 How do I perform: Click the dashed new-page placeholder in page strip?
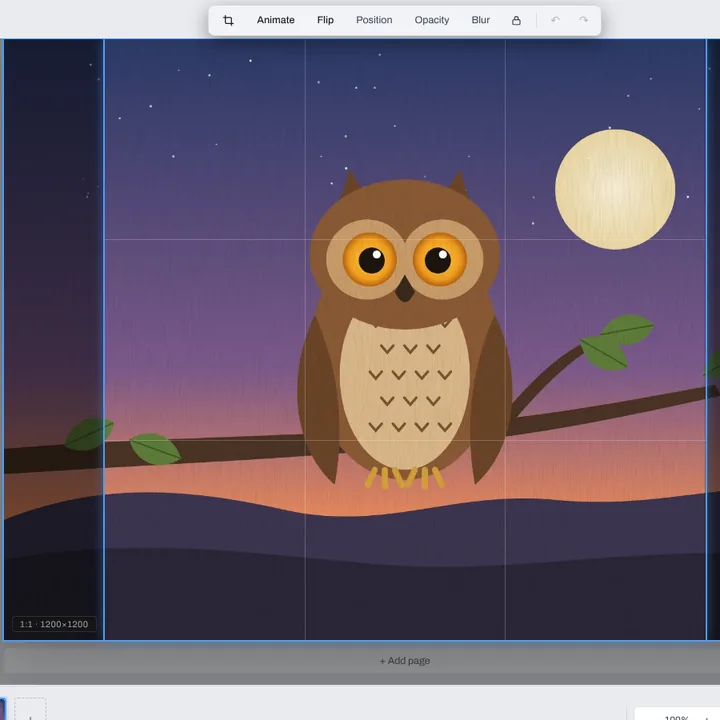point(30,709)
